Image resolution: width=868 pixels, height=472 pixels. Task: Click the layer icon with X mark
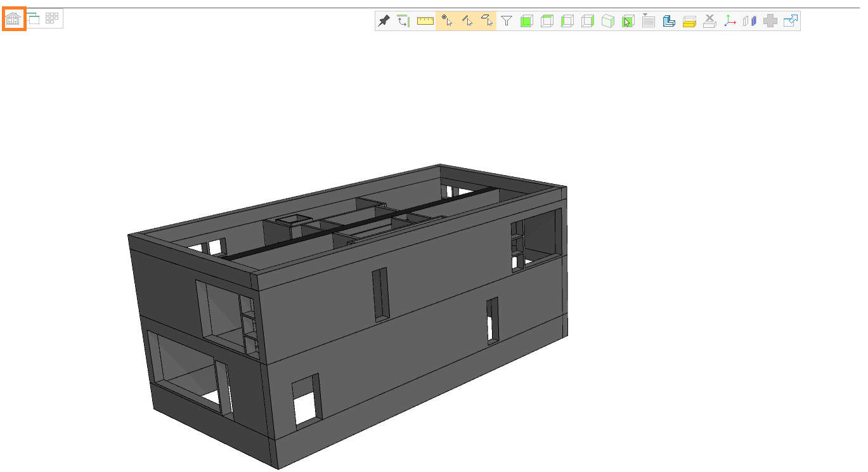click(x=709, y=21)
